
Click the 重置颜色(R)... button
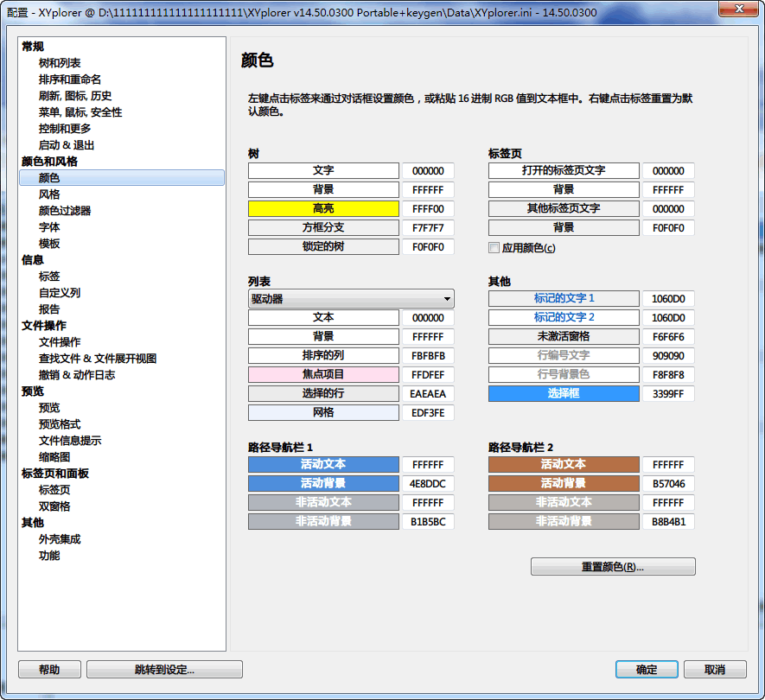pyautogui.click(x=613, y=566)
